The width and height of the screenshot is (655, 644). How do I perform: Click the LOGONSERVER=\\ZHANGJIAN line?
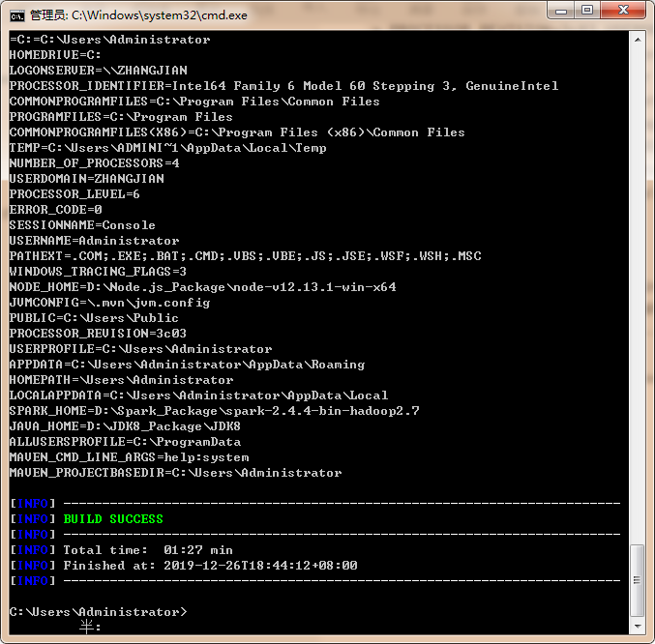click(98, 71)
